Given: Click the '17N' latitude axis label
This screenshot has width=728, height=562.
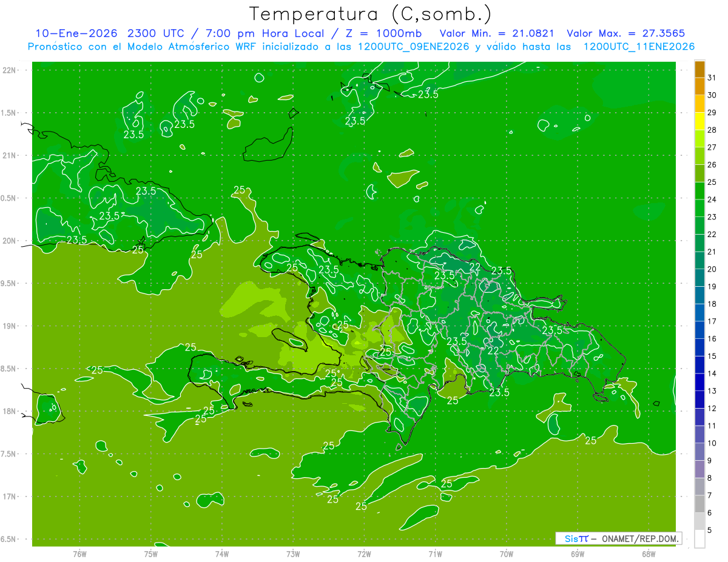Looking at the screenshot, I should click(9, 497).
